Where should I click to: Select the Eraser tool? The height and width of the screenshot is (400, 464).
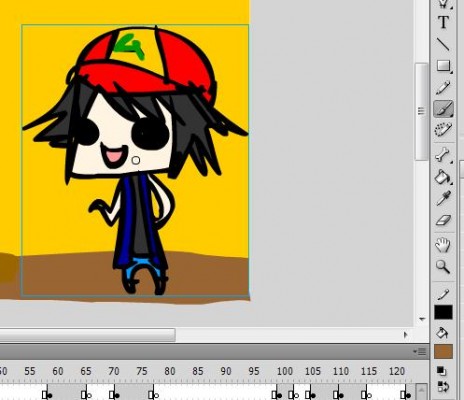443,220
